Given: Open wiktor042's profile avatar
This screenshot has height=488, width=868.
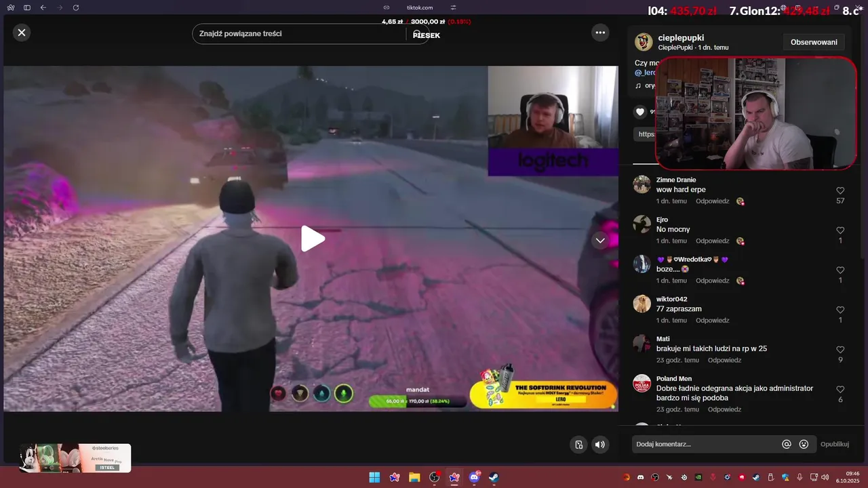Looking at the screenshot, I should point(642,304).
